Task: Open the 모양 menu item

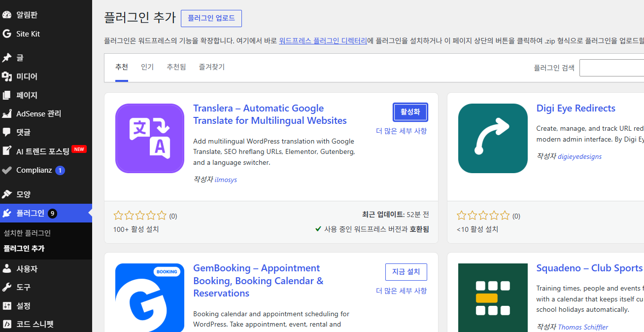Action: (46, 194)
